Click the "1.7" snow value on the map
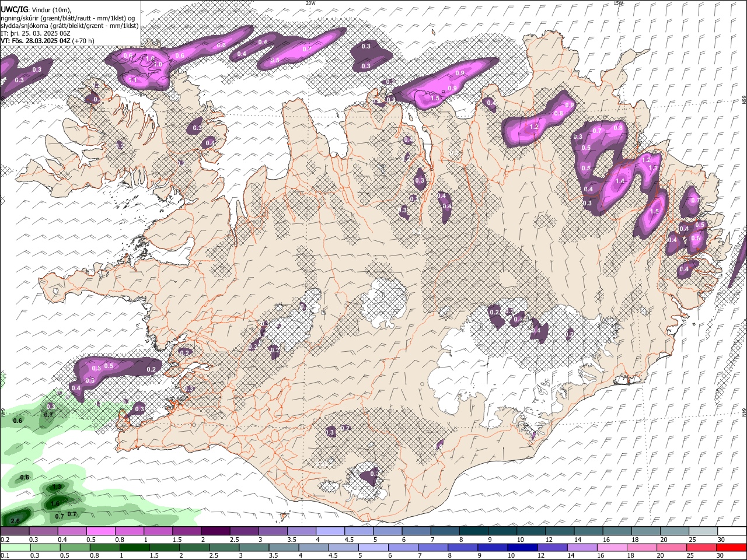 [x=653, y=168]
